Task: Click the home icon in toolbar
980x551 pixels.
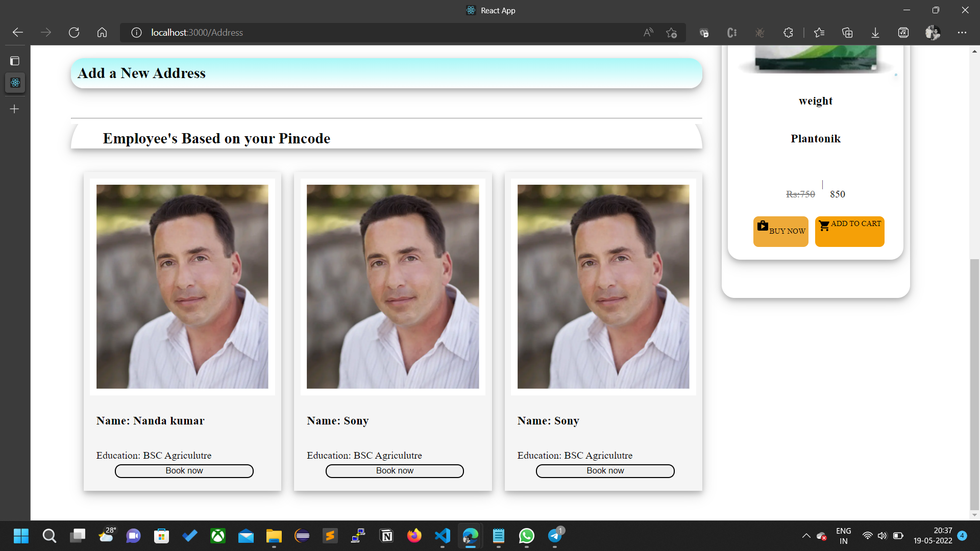Action: (102, 33)
